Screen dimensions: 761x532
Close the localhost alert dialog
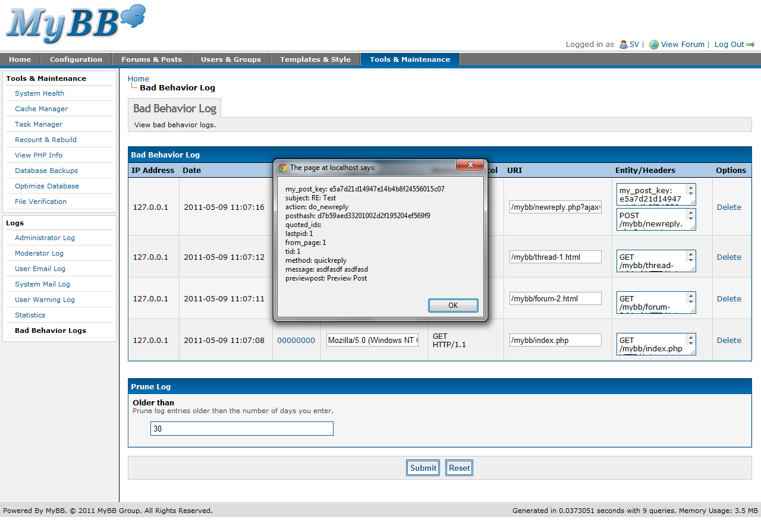[471, 165]
